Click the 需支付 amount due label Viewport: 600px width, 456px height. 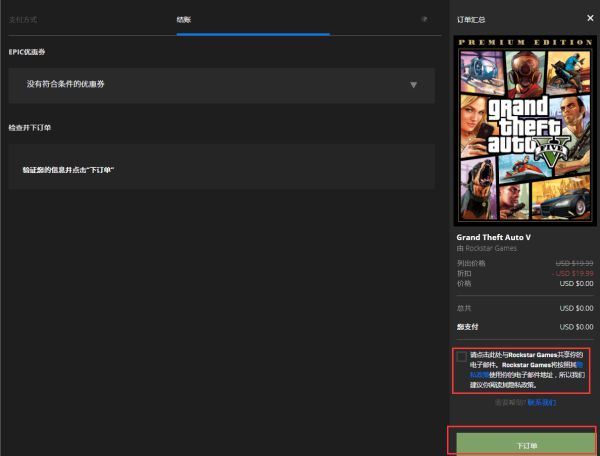tap(467, 327)
